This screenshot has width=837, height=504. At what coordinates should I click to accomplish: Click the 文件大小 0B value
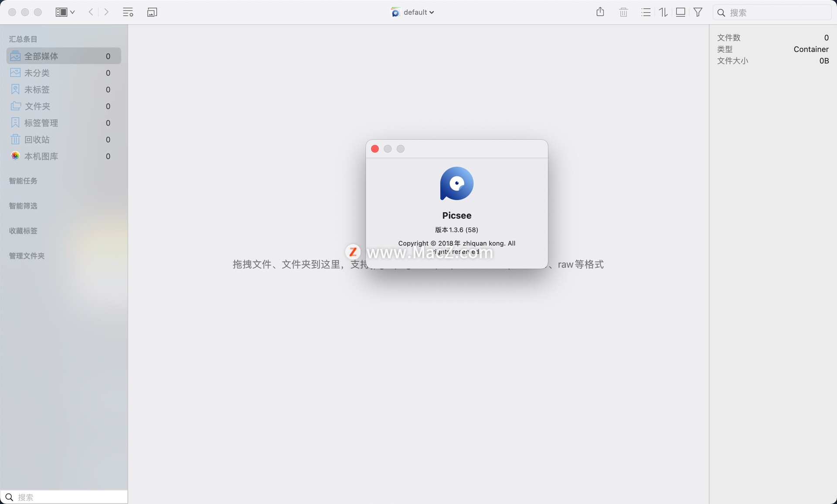[x=824, y=61]
